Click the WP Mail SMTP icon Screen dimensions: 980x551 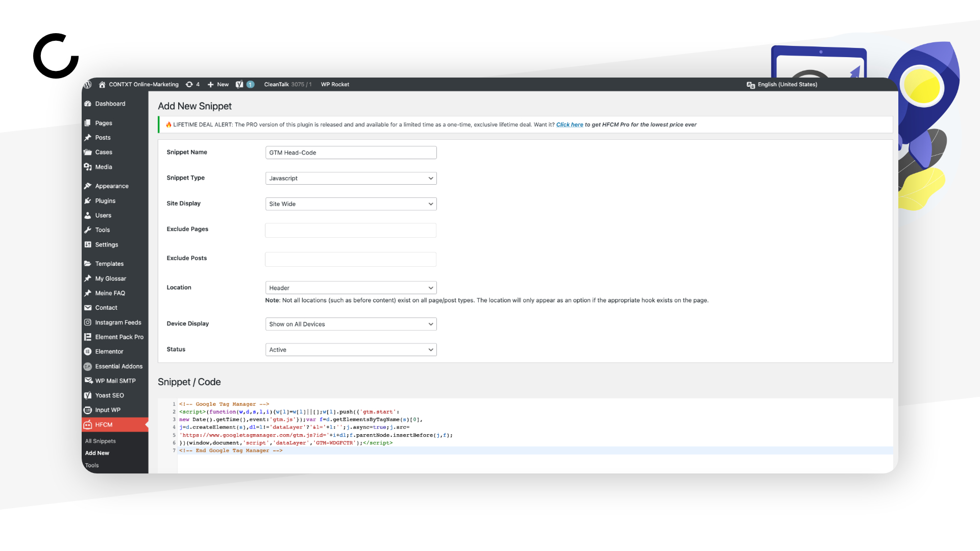(x=88, y=381)
